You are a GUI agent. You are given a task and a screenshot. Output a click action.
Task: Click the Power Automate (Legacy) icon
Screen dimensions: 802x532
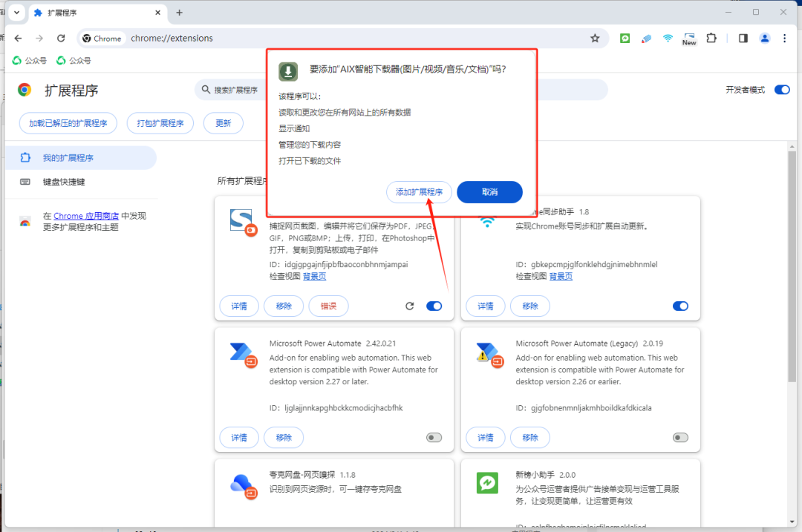click(x=489, y=355)
